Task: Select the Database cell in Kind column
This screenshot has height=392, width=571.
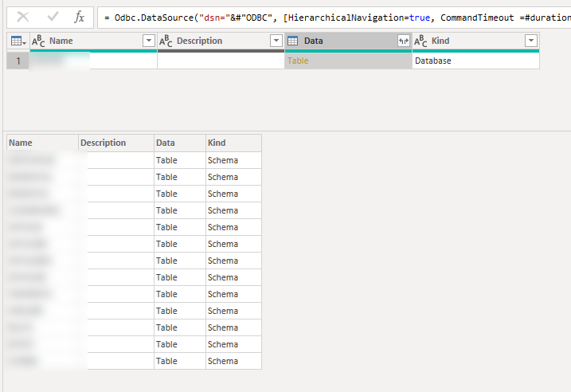Action: pyautogui.click(x=475, y=61)
